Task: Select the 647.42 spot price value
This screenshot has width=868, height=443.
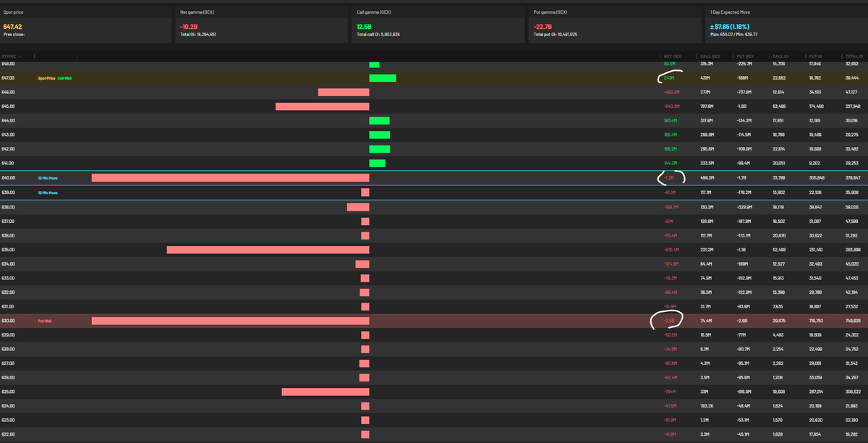Action: pos(13,27)
